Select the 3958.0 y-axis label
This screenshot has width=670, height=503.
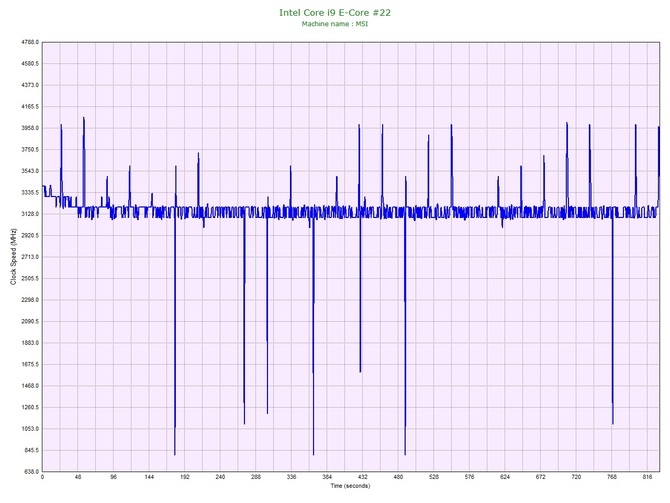[30, 128]
